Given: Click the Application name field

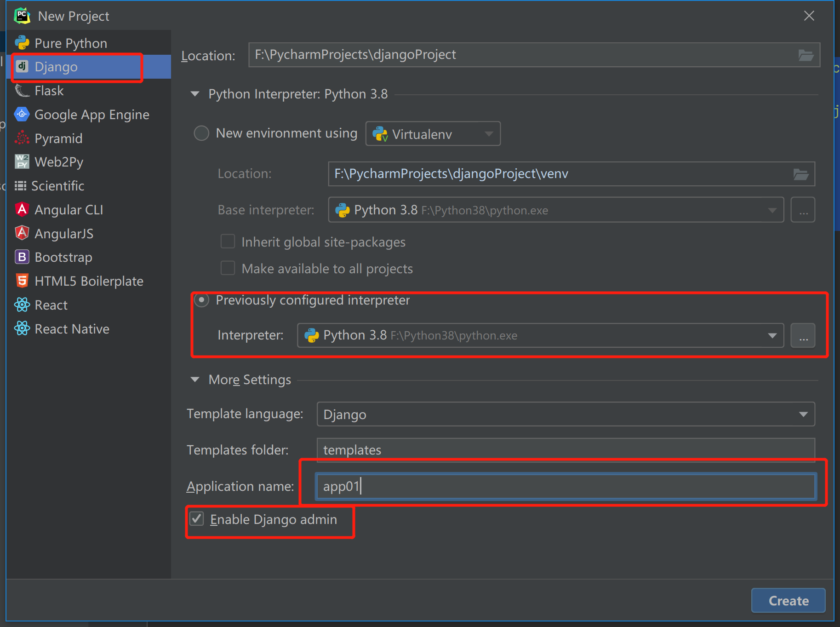Looking at the screenshot, I should click(x=566, y=486).
